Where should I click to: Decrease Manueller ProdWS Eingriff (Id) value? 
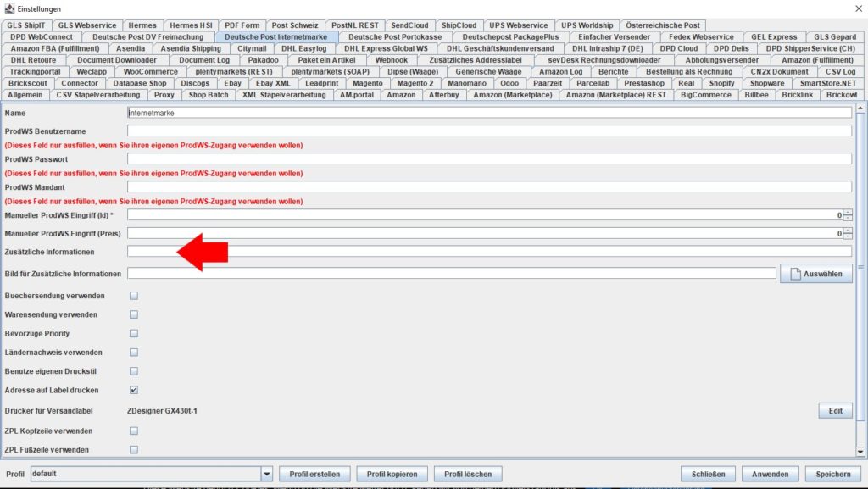pyautogui.click(x=848, y=218)
